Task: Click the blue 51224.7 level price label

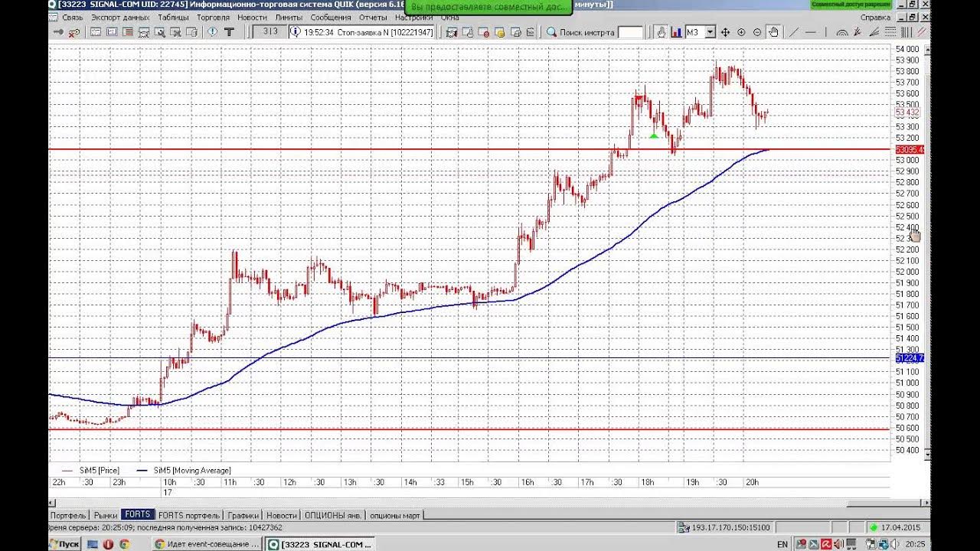Action: point(909,358)
